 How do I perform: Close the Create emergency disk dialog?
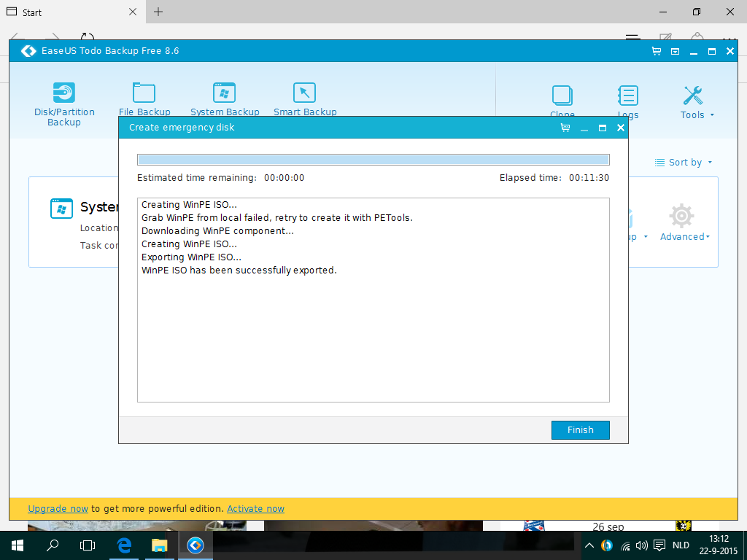[620, 128]
